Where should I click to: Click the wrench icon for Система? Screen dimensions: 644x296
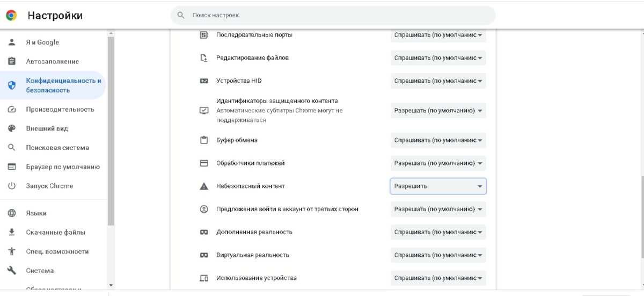pyautogui.click(x=12, y=271)
